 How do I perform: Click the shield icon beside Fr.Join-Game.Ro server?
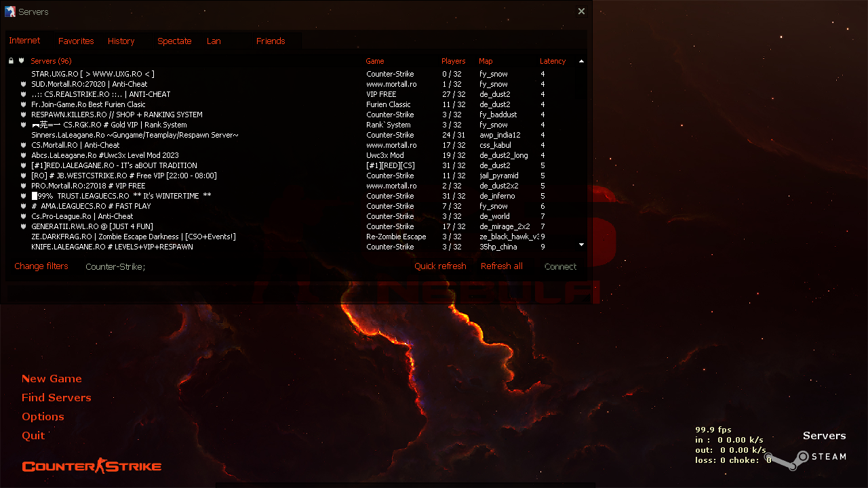coord(24,104)
